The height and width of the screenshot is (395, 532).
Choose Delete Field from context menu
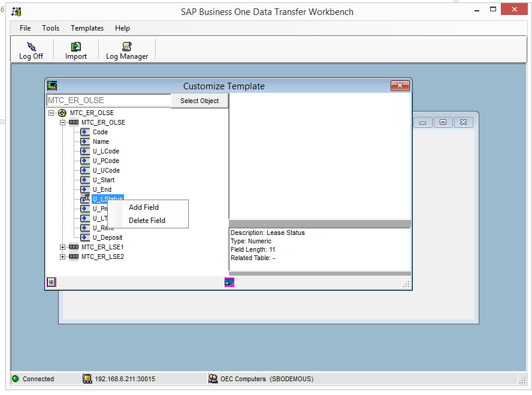pos(148,220)
